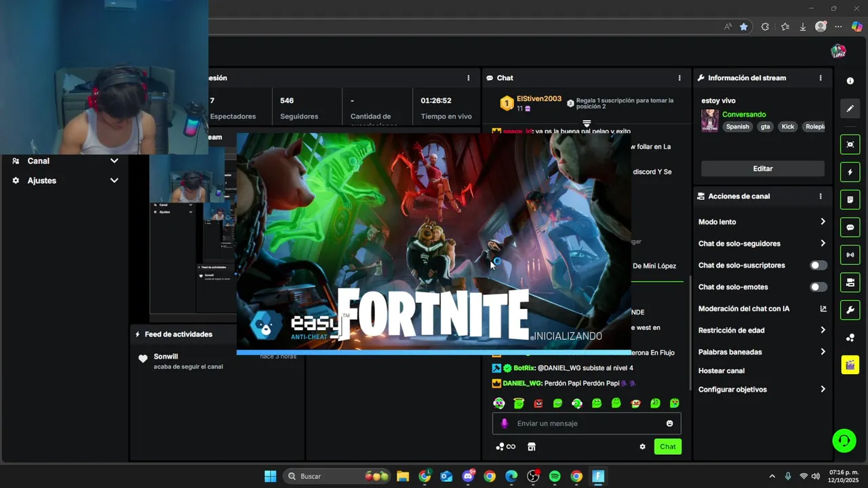Open the Spotify taskbar icon
Screen dimensions: 868x488
coord(555,476)
